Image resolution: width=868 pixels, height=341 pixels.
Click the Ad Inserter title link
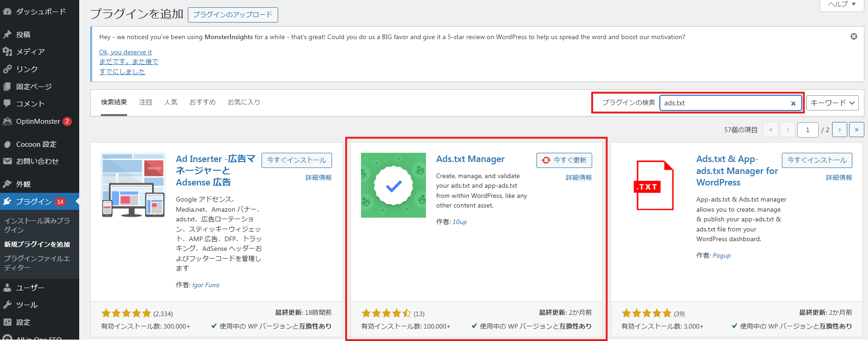click(x=216, y=171)
